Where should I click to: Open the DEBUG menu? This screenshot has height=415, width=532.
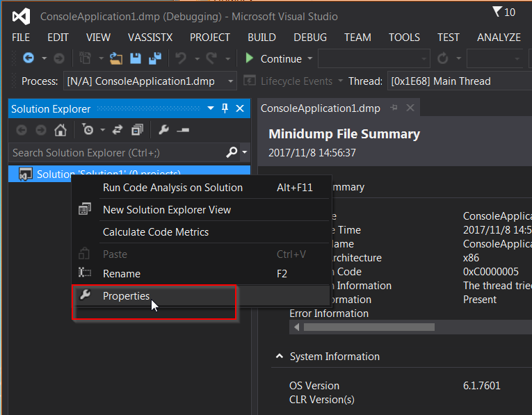pyautogui.click(x=310, y=38)
